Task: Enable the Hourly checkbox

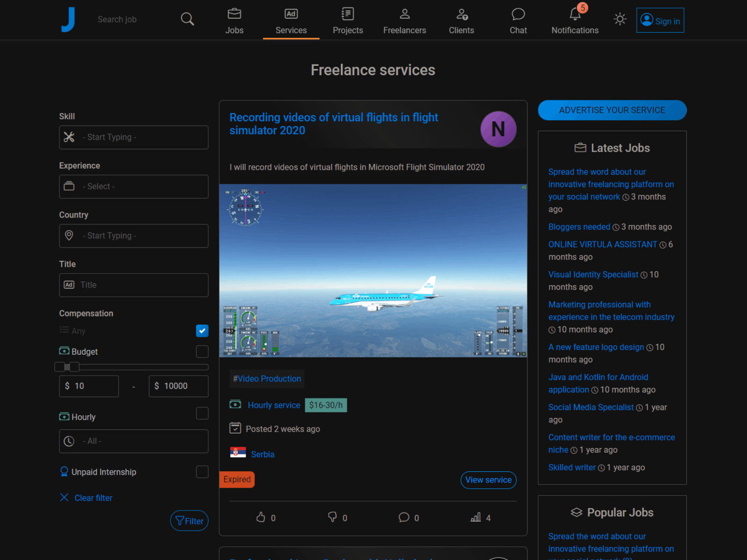Action: pyautogui.click(x=202, y=413)
